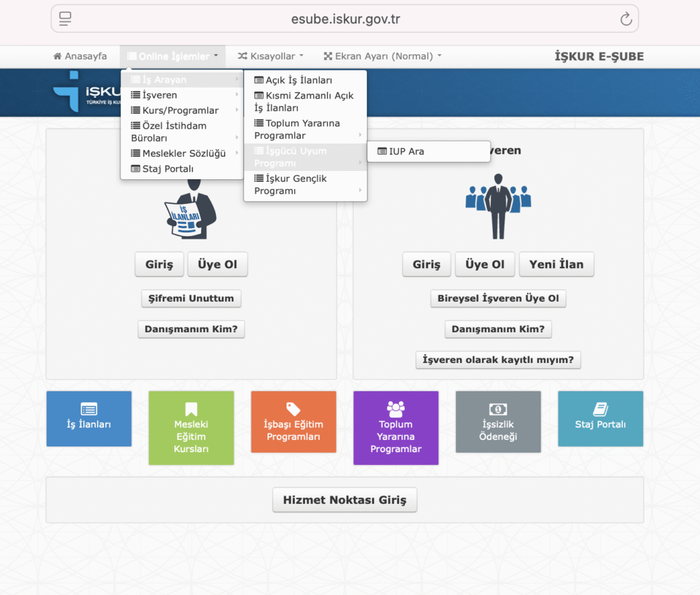This screenshot has height=595, width=700.
Task: Expand the Kurs/Programlar submenu
Action: point(182,110)
